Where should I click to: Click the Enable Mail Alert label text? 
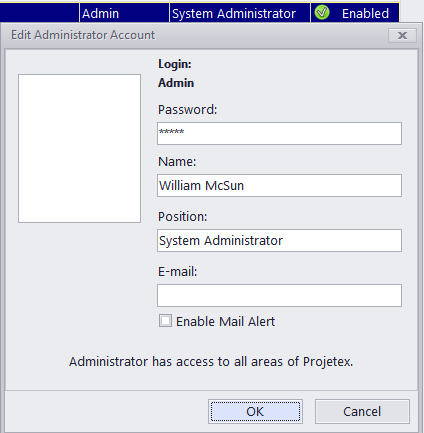[225, 322]
